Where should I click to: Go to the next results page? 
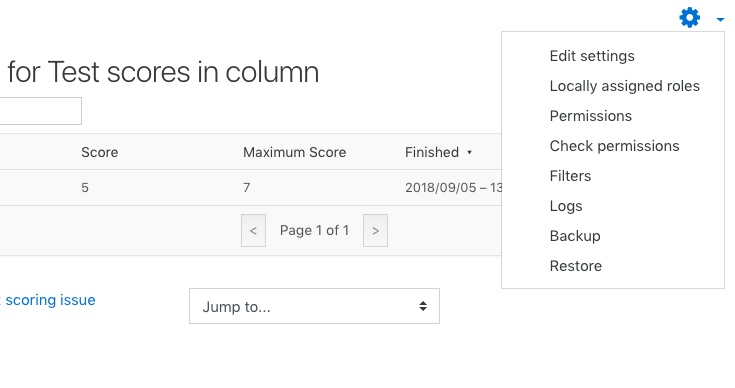tap(375, 231)
